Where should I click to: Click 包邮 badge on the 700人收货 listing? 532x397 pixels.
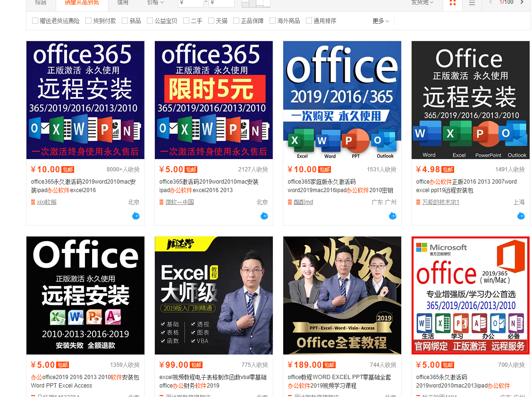448,365
